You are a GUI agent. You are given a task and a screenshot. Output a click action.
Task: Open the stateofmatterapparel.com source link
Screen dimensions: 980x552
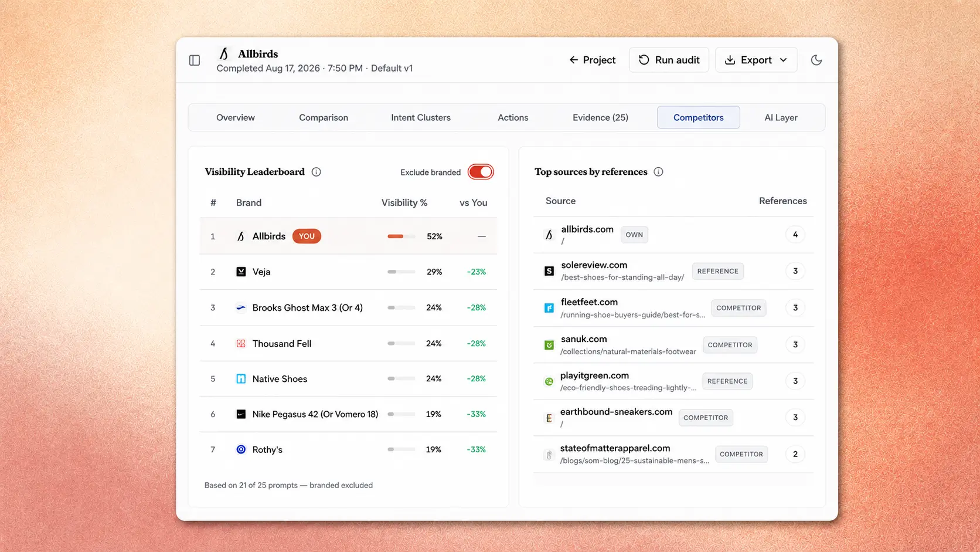pyautogui.click(x=615, y=448)
